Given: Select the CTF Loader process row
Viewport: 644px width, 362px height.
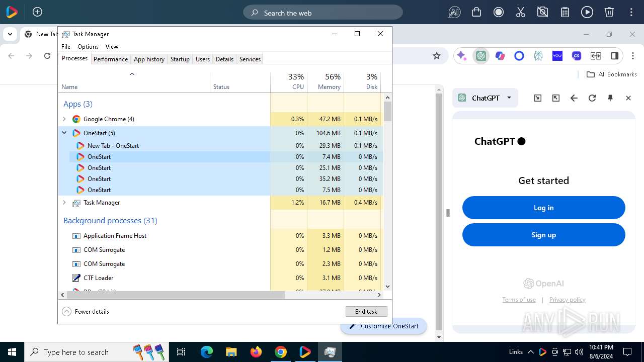Looking at the screenshot, I should 220,278.
